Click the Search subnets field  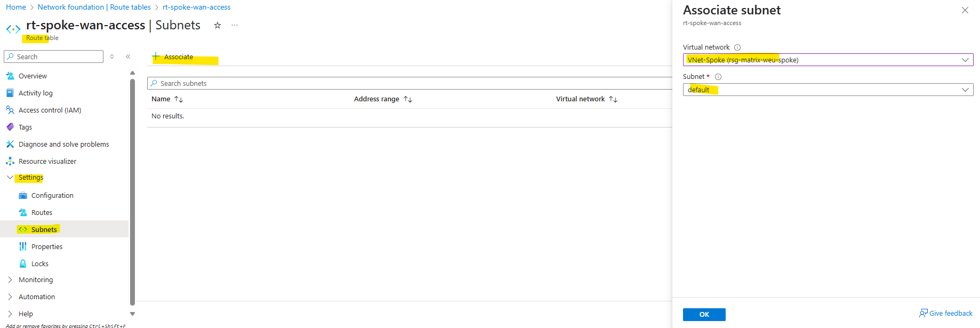coord(409,83)
